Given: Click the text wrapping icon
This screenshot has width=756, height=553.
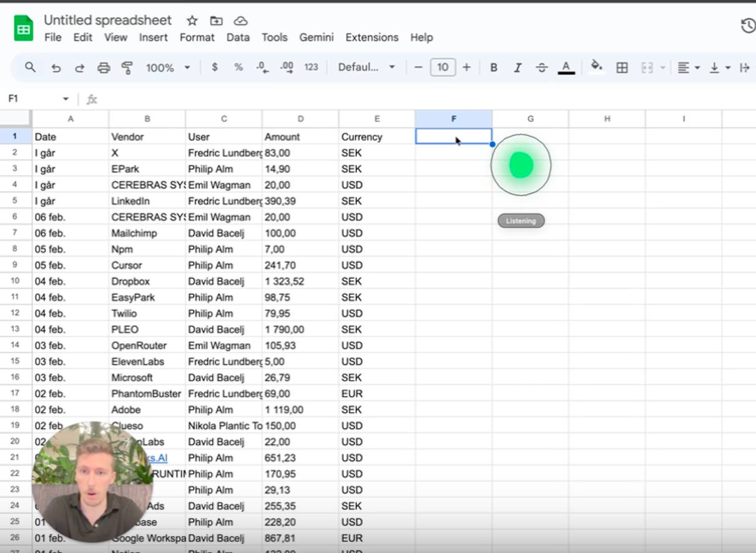Looking at the screenshot, I should pyautogui.click(x=744, y=68).
